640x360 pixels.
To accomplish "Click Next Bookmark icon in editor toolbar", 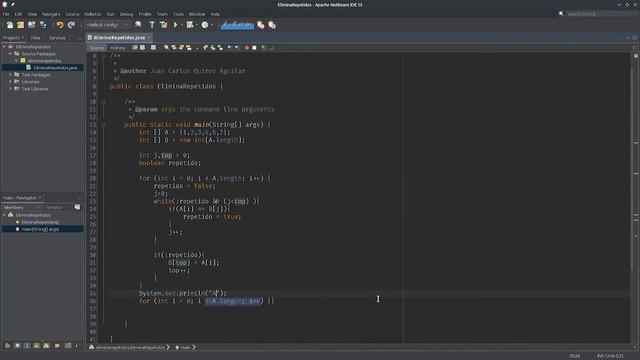I will click(213, 48).
